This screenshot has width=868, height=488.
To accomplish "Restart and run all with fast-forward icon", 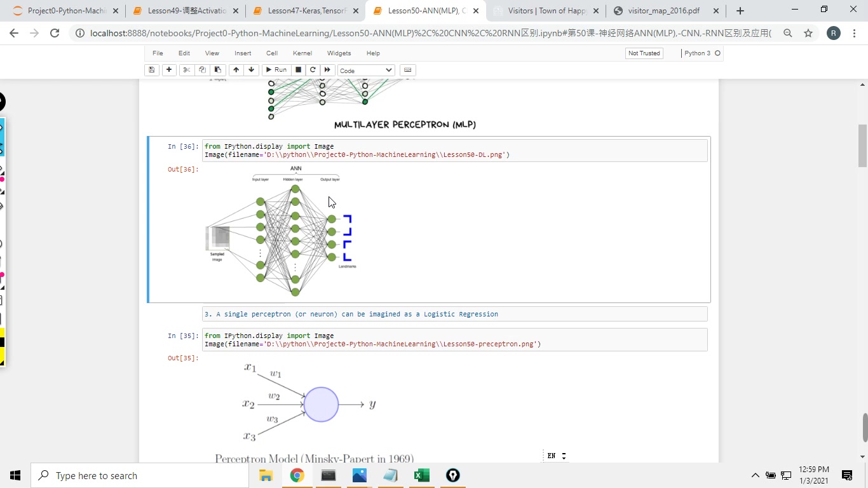I will [x=327, y=70].
